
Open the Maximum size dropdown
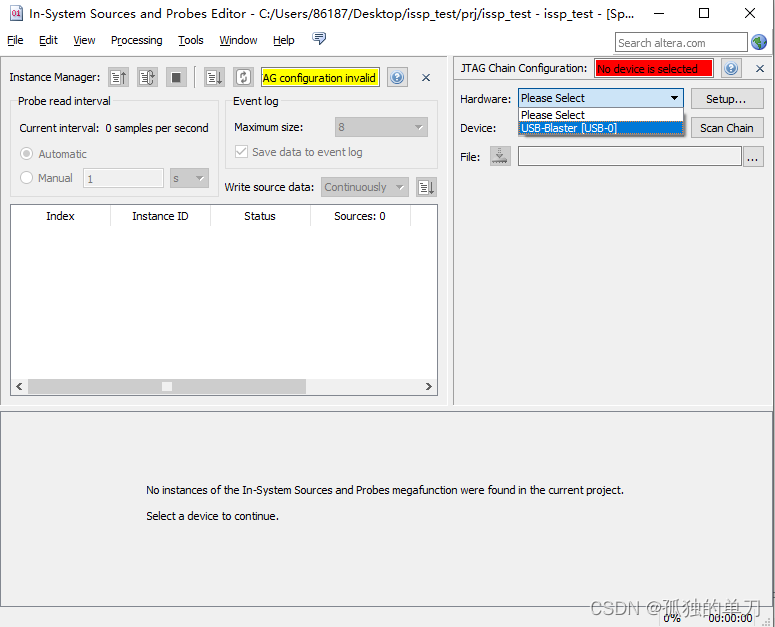point(381,127)
